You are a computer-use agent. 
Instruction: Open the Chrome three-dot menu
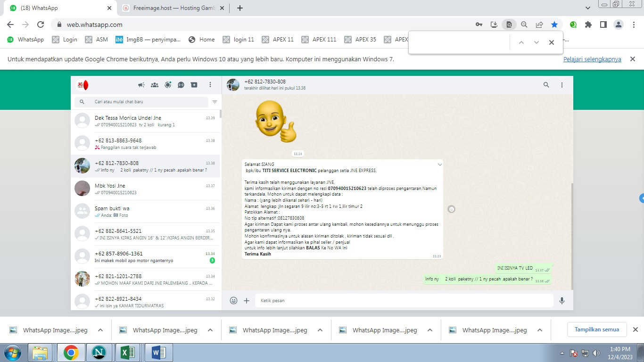tap(634, 25)
